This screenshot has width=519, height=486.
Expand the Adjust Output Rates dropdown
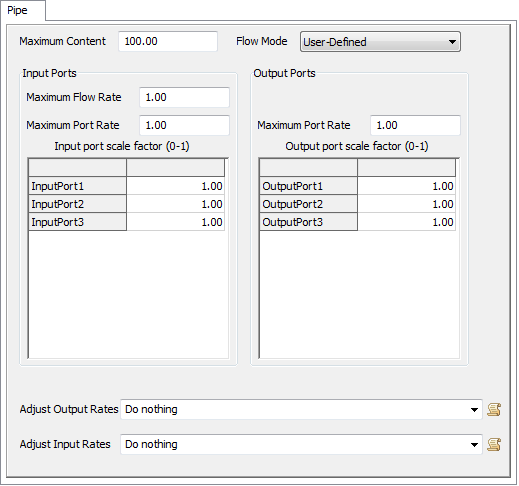click(x=474, y=409)
